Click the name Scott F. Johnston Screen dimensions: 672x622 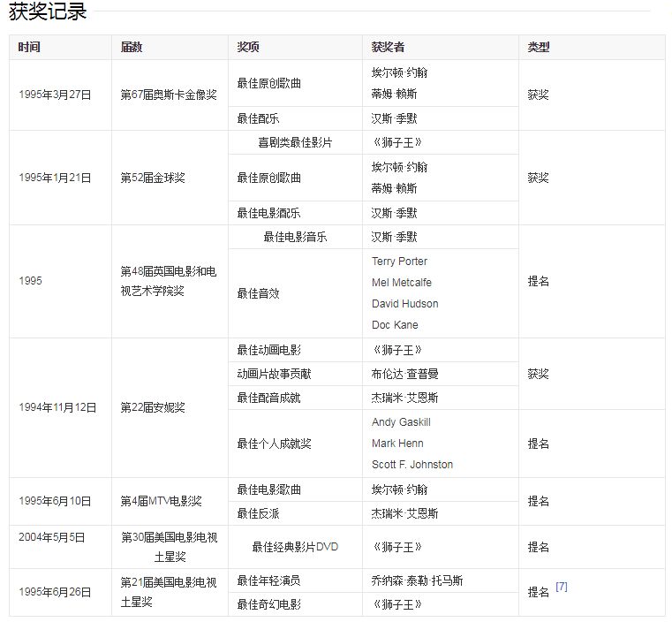pyautogui.click(x=412, y=465)
